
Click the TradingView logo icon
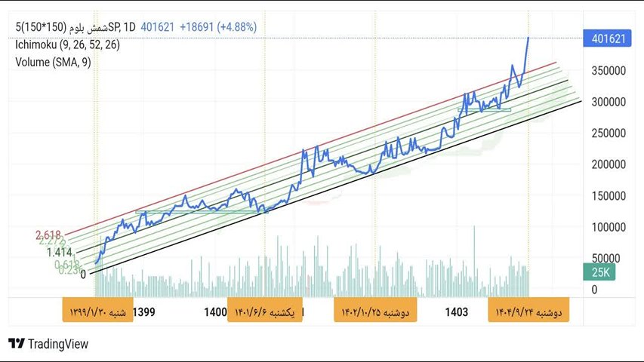16,344
